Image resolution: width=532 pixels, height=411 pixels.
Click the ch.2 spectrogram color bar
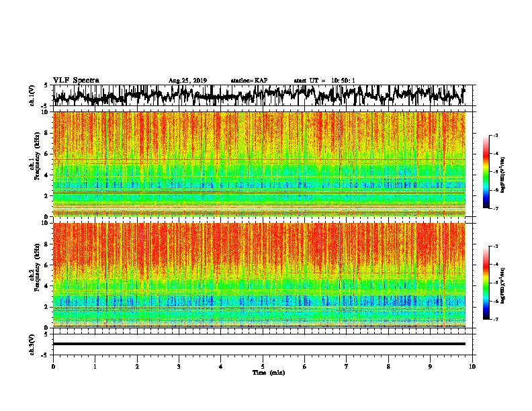(486, 283)
